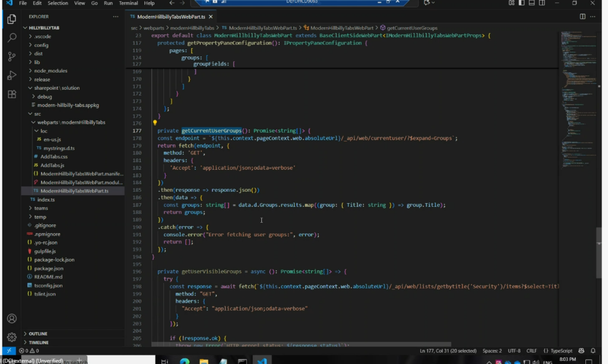The width and height of the screenshot is (608, 364).
Task: Open the Terminal menu
Action: click(128, 3)
